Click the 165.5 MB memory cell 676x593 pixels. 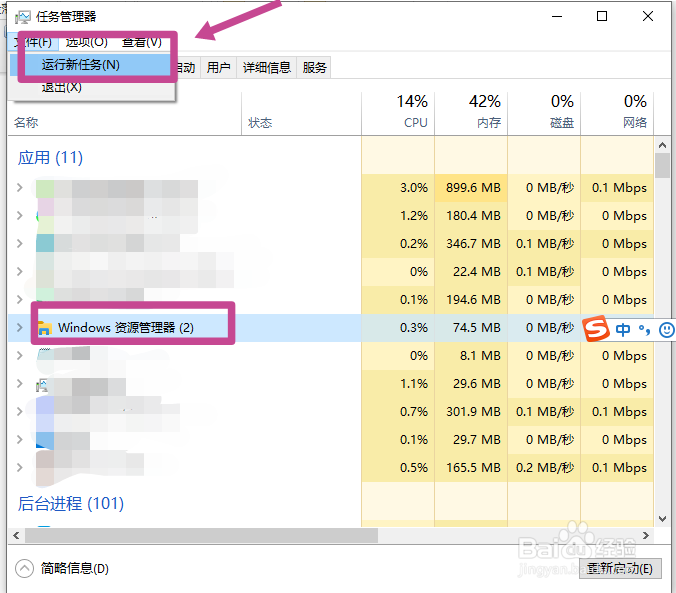click(x=471, y=467)
